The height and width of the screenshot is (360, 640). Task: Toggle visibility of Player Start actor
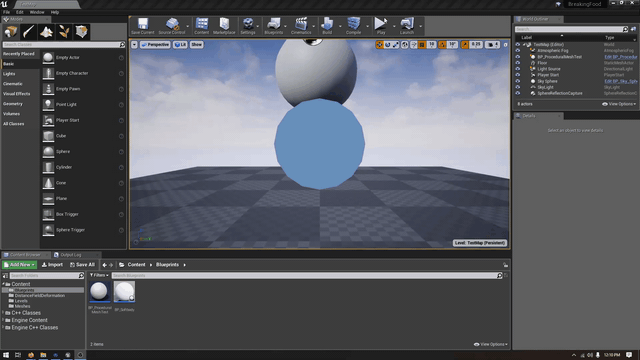click(518, 75)
